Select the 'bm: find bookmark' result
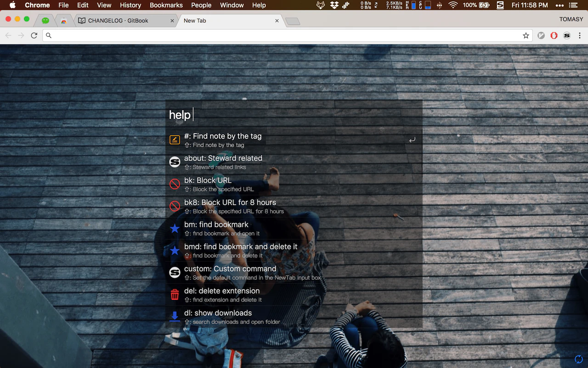The height and width of the screenshot is (368, 588). tap(294, 228)
